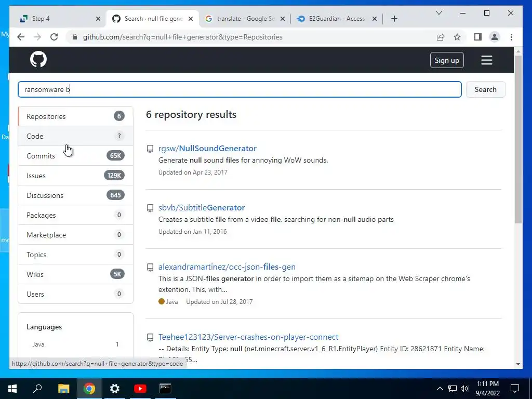Click the address bar URL
This screenshot has height=399, width=532.
[x=182, y=37]
